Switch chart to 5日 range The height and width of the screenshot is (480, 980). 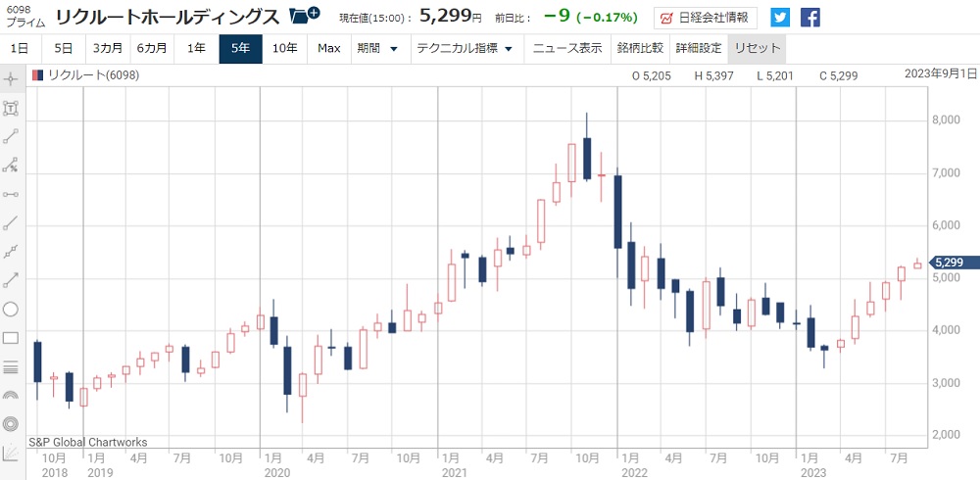[x=63, y=48]
